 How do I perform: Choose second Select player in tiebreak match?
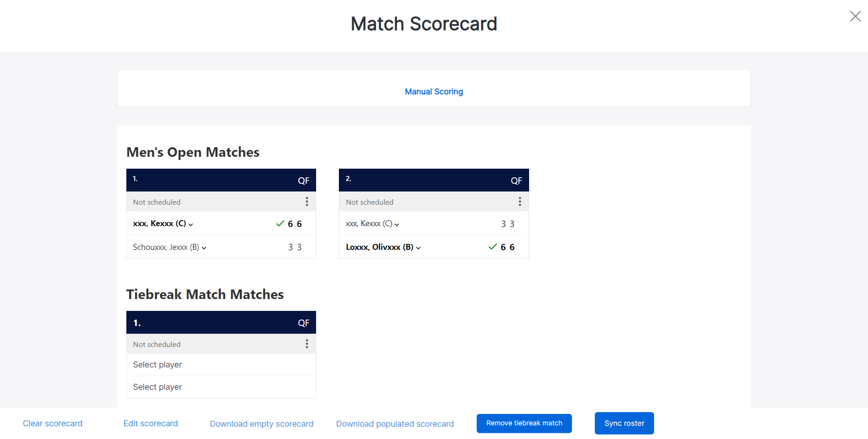157,387
